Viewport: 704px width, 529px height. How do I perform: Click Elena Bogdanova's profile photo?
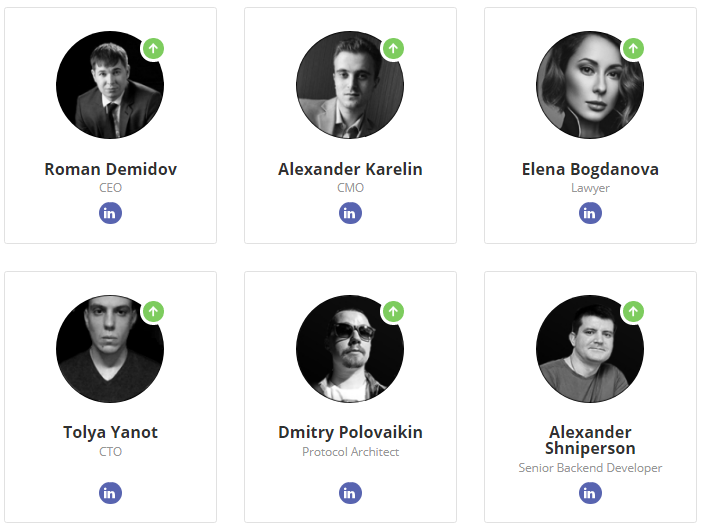(589, 85)
